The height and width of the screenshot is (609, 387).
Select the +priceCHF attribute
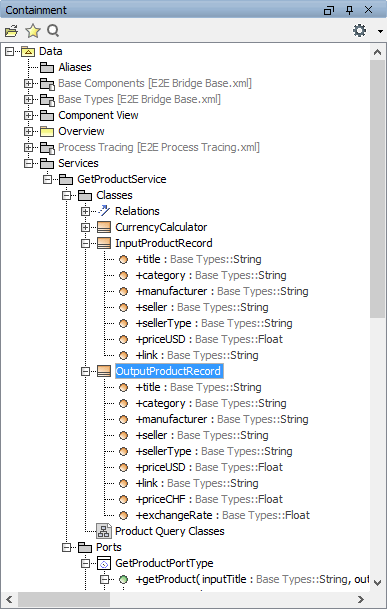[209, 499]
